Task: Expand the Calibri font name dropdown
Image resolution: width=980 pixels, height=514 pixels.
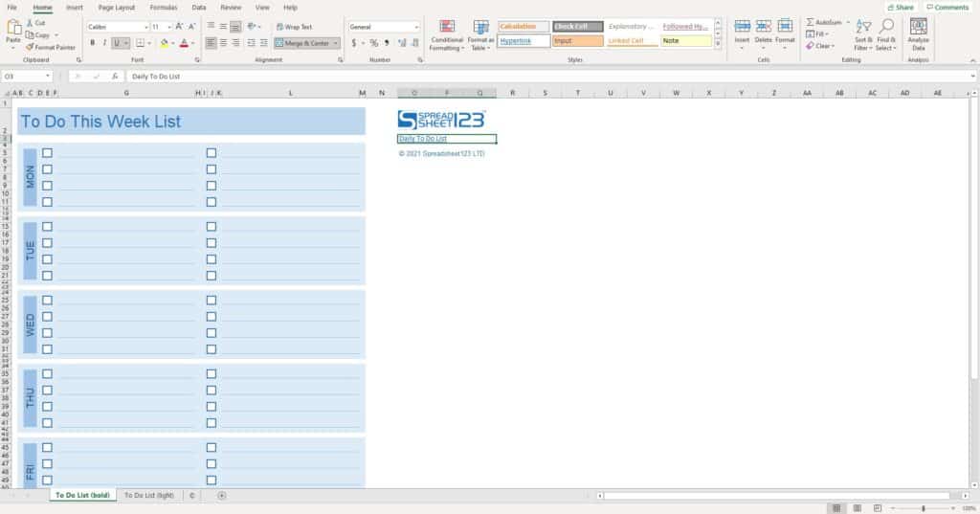Action: pyautogui.click(x=145, y=27)
